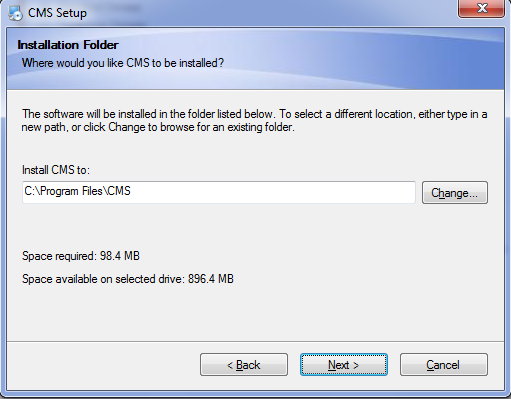511x399 pixels.
Task: Click the Installation Folder heading
Action: point(68,45)
